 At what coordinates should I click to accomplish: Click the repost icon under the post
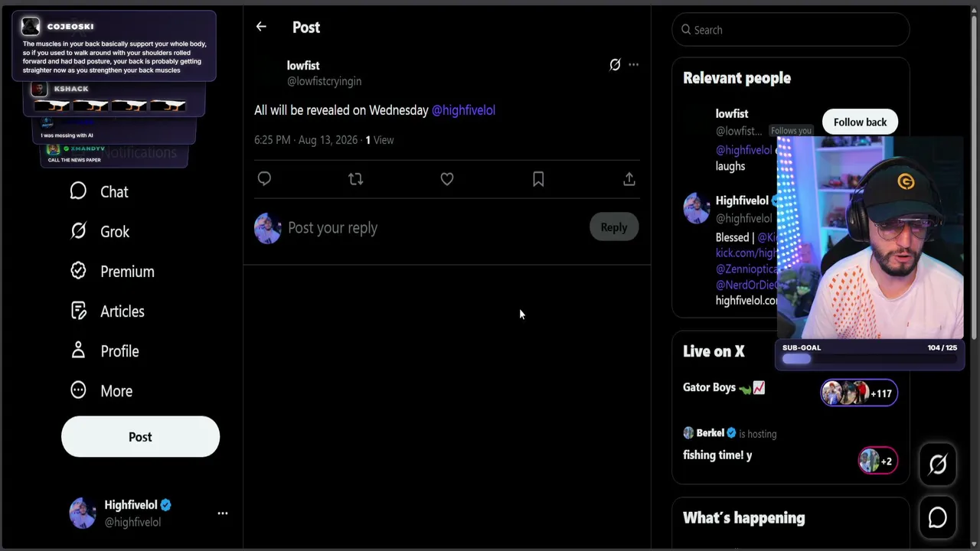coord(355,178)
